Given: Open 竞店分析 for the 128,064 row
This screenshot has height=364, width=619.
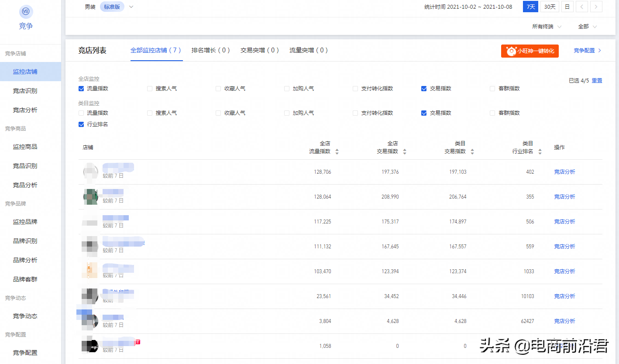Looking at the screenshot, I should coord(564,197).
